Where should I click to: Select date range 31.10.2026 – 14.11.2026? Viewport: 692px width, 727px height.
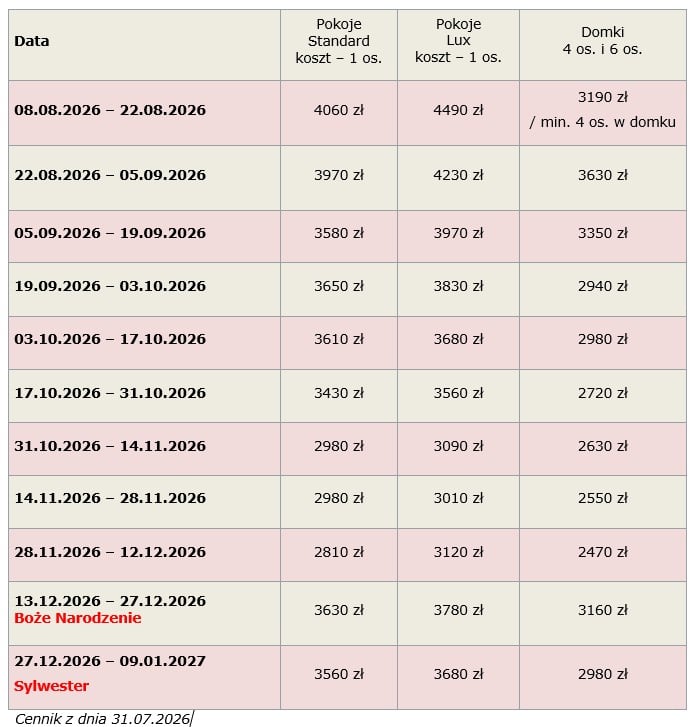point(110,446)
